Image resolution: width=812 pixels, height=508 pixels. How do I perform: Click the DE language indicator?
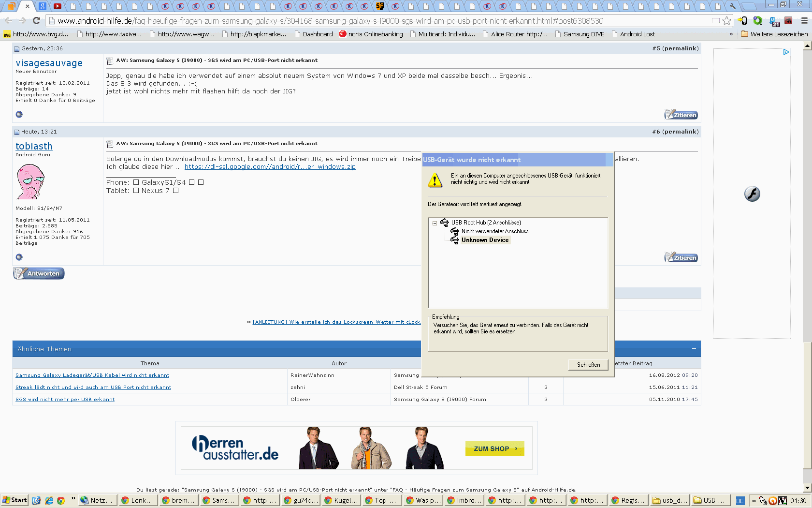740,501
